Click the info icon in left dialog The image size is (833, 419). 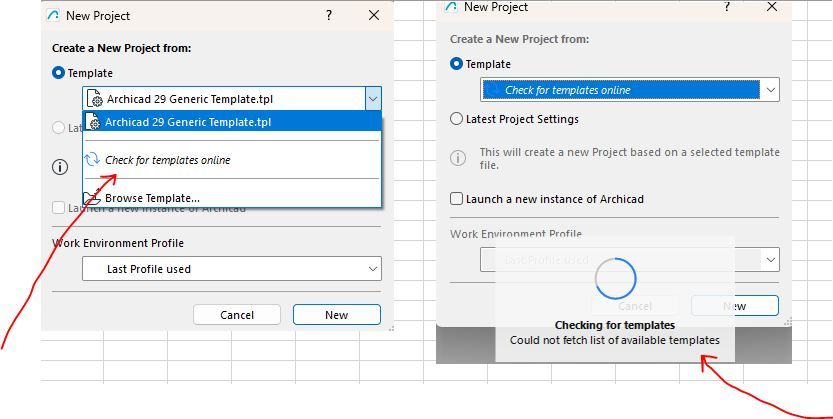tap(60, 167)
